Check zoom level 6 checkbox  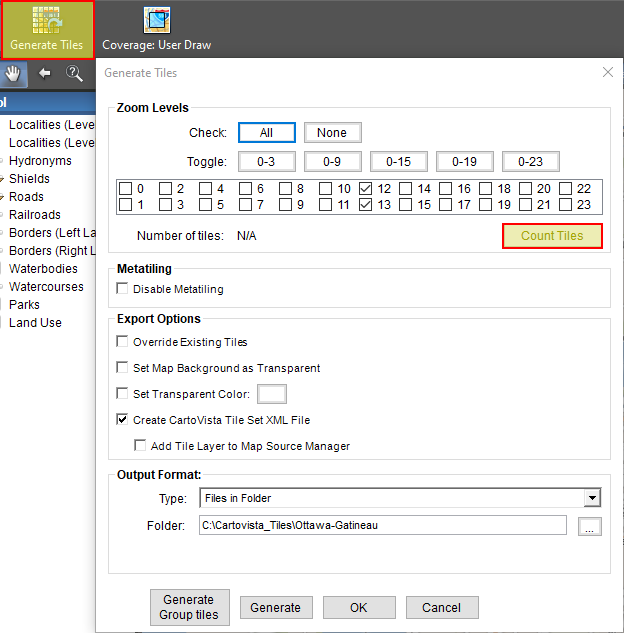pos(245,189)
